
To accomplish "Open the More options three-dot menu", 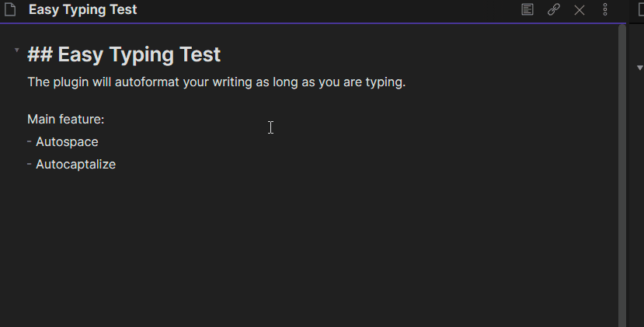I will [x=605, y=9].
